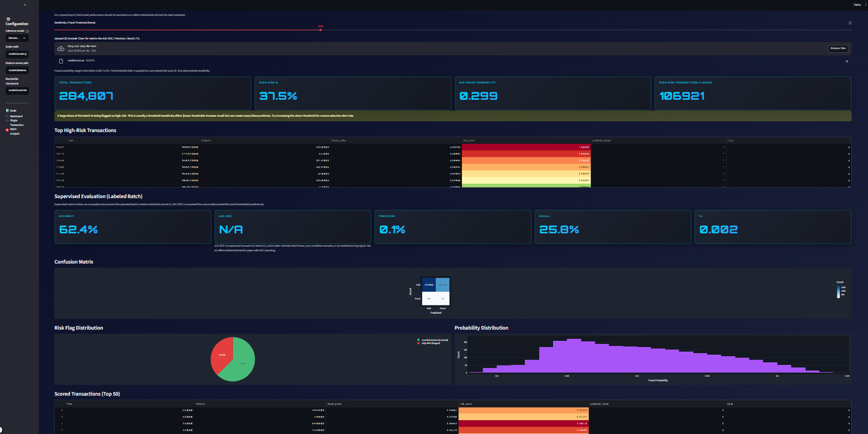
Task: Remove the uploaded creditcard.csv file
Action: (846, 61)
